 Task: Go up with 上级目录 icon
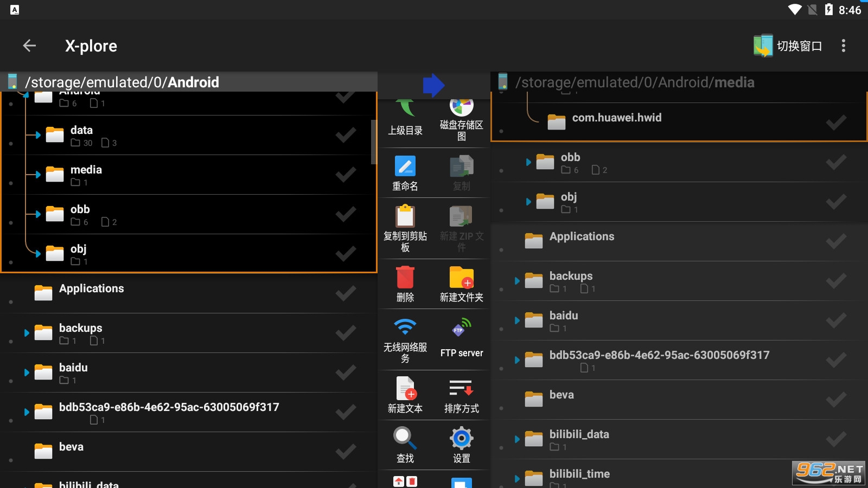pos(405,108)
